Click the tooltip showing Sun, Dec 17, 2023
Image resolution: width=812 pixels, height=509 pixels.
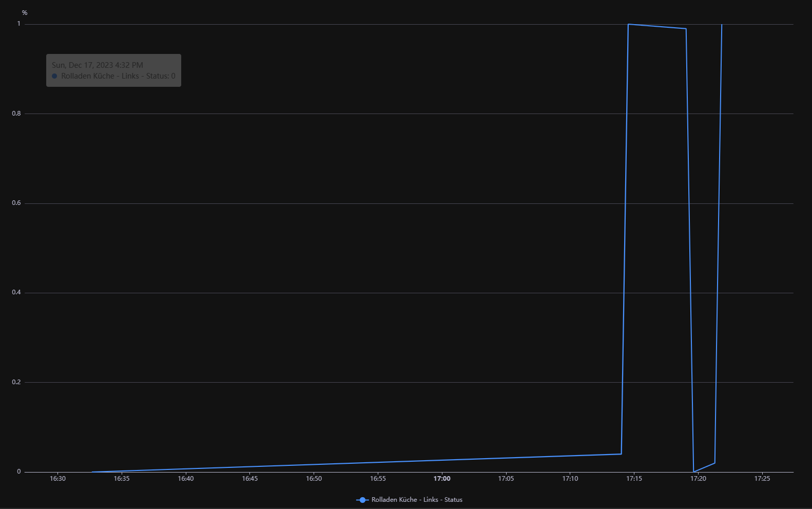(113, 70)
